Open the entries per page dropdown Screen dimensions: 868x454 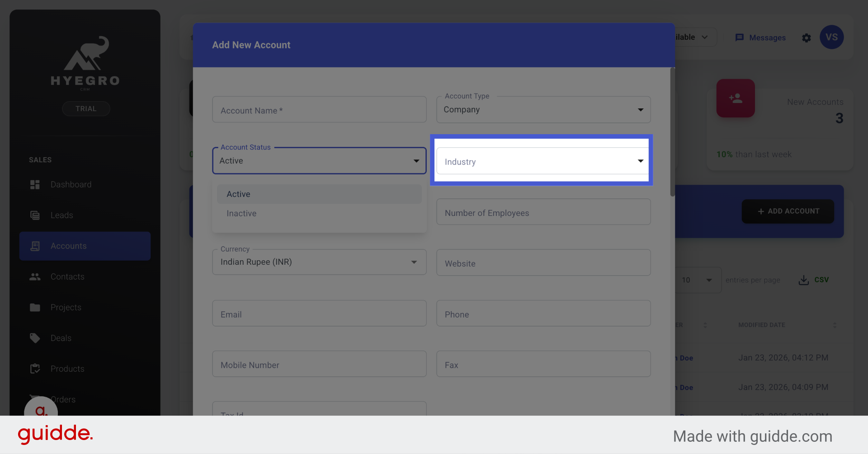tap(697, 280)
